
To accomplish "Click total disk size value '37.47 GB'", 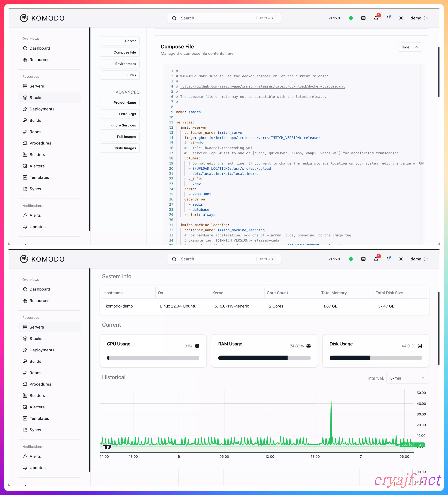I will [x=386, y=306].
